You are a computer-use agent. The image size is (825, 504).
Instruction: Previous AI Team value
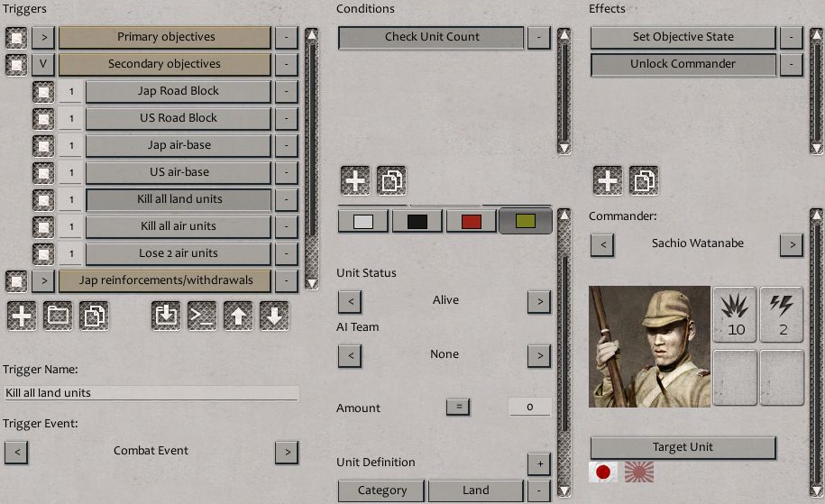pos(350,356)
